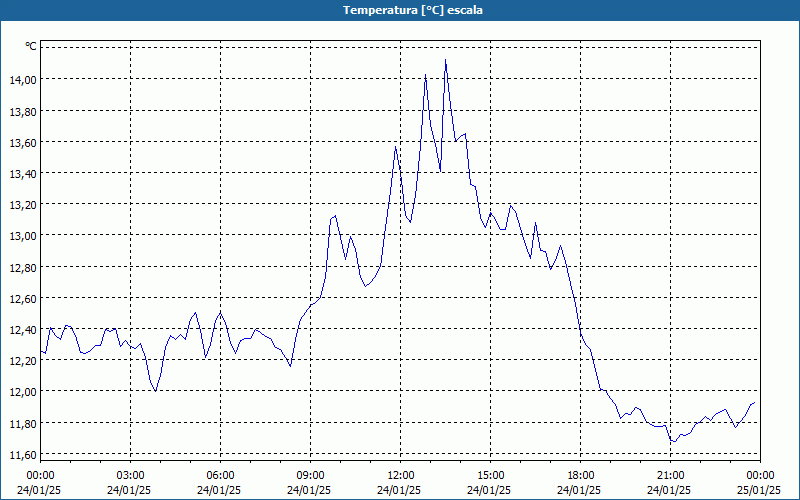Click the 11,60 y-axis label
This screenshot has width=800, height=500.
click(x=23, y=454)
